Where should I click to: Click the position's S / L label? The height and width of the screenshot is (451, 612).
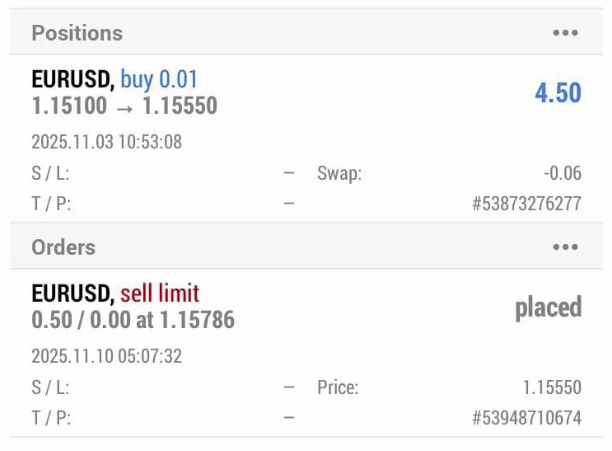coord(51,173)
